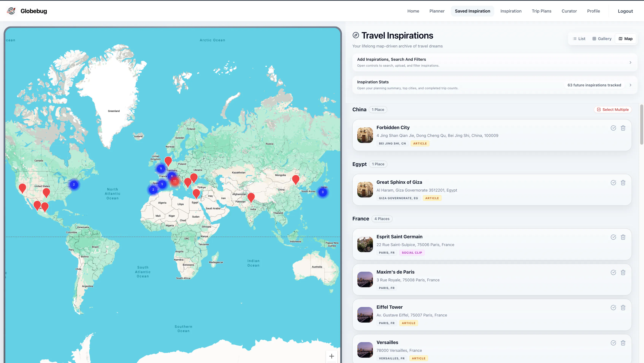Click the compass icon beside Travel Inspirations
This screenshot has width=644, height=363.
356,35
